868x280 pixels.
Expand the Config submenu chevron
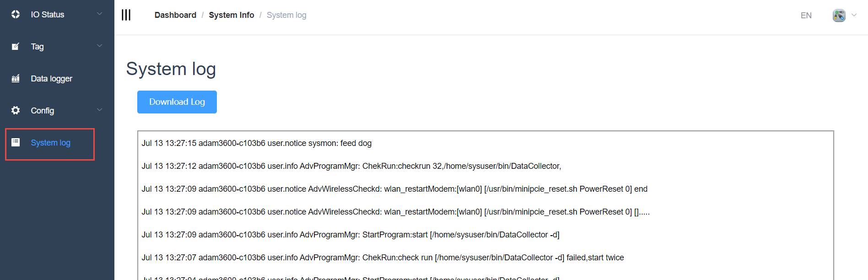point(99,110)
